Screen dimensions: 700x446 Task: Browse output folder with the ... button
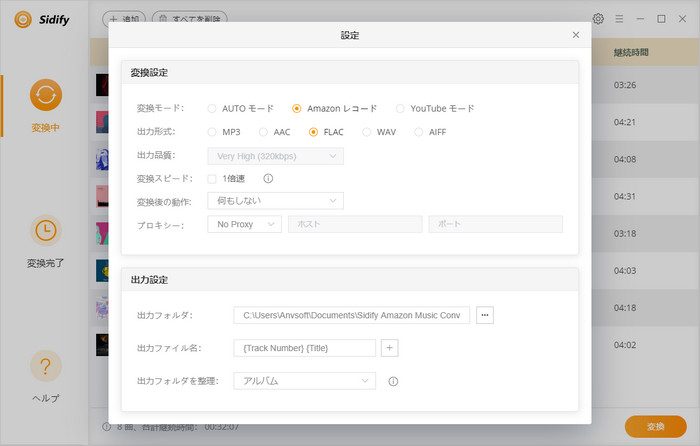pyautogui.click(x=485, y=315)
